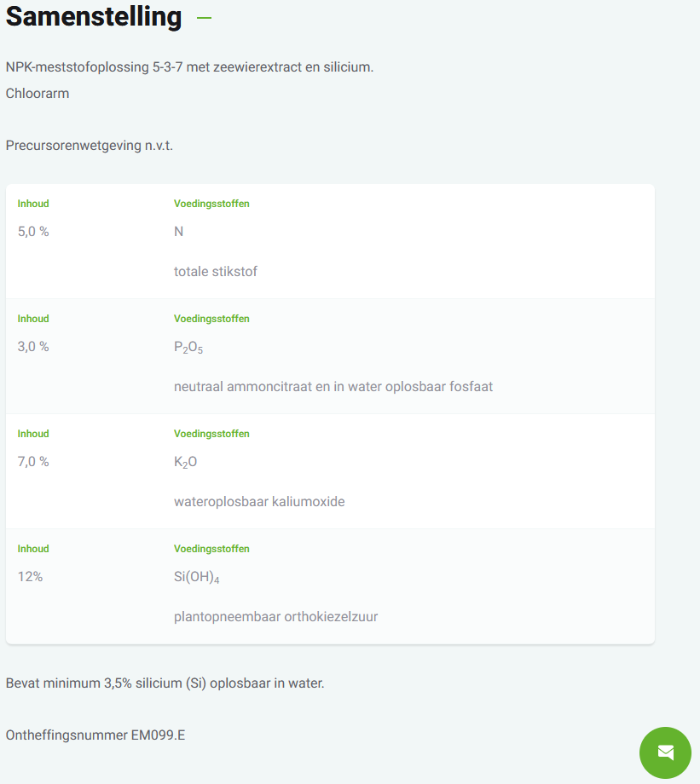Click the 'Bevat minimum 3,5% silicium' note

coord(165,683)
